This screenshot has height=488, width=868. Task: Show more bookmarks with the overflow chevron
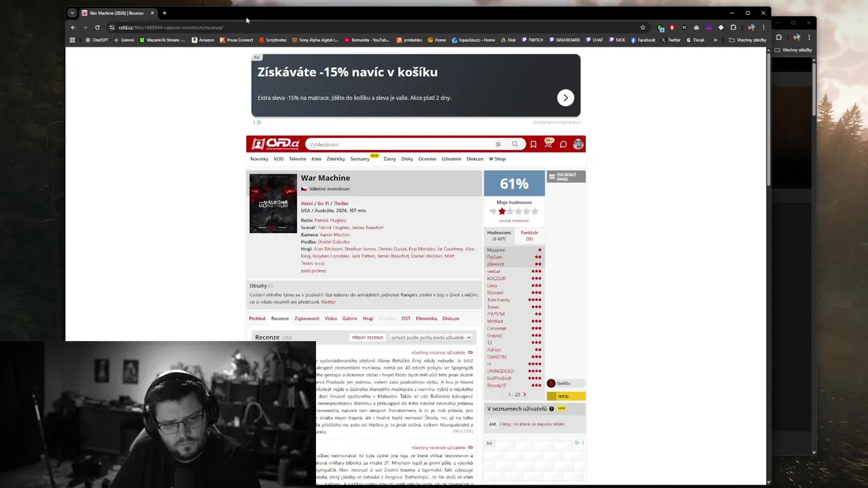pyautogui.click(x=715, y=40)
